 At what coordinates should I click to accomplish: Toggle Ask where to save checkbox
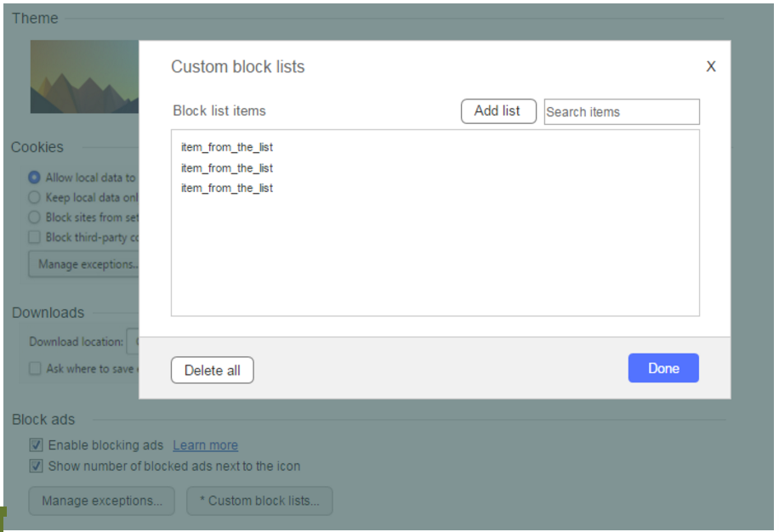pos(35,369)
